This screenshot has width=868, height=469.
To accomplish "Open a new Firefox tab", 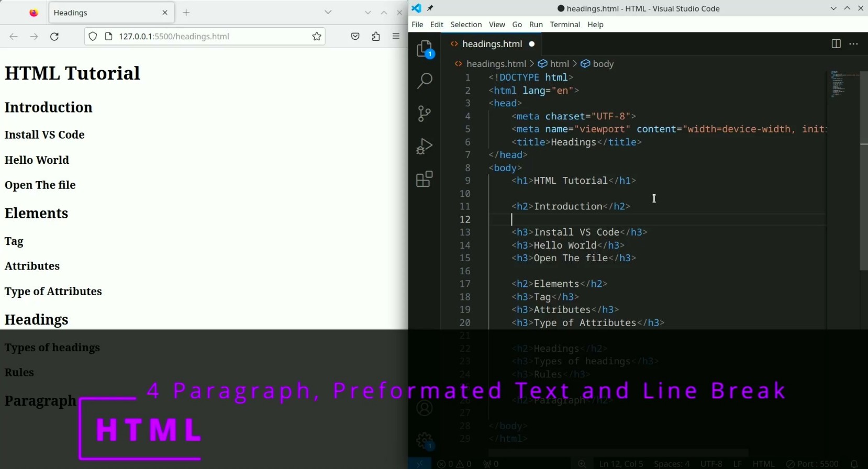I will 186,13.
